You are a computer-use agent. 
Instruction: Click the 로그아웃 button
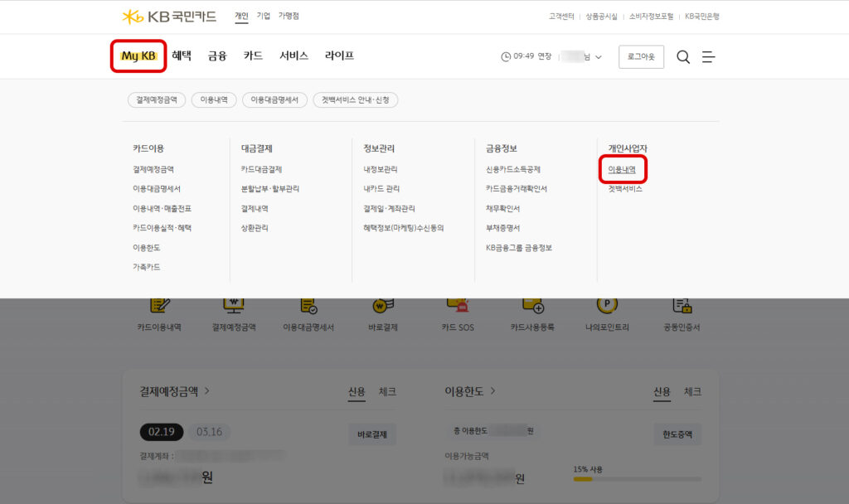pyautogui.click(x=643, y=56)
